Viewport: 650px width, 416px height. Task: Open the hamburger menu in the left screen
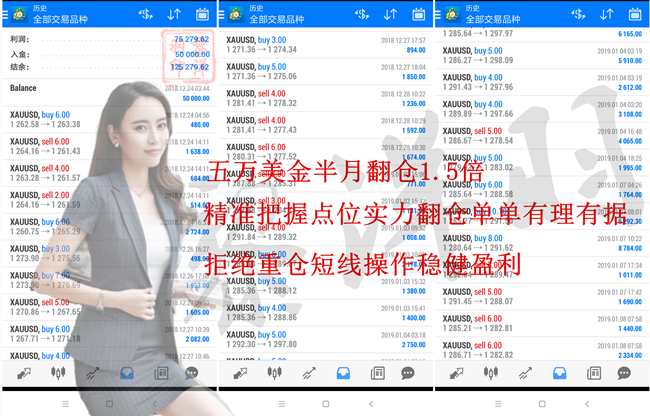[5, 15]
